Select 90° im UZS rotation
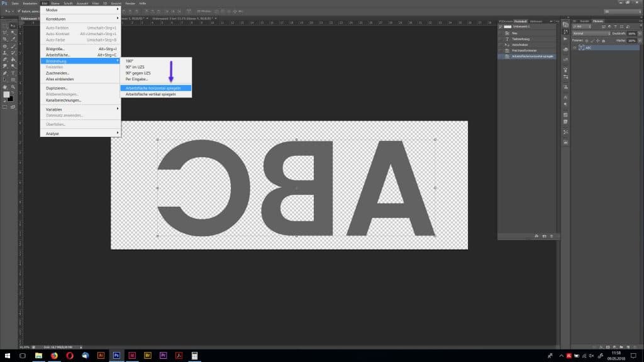 coord(156,67)
